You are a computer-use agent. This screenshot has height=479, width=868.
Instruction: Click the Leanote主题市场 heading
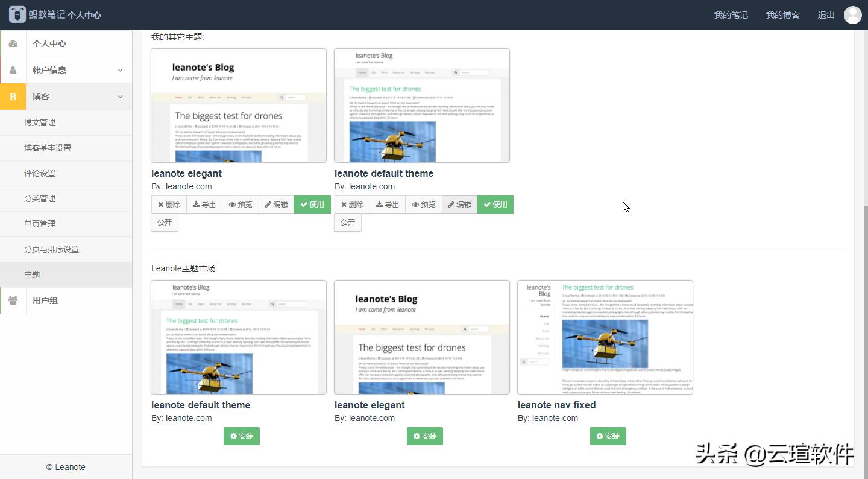[184, 268]
